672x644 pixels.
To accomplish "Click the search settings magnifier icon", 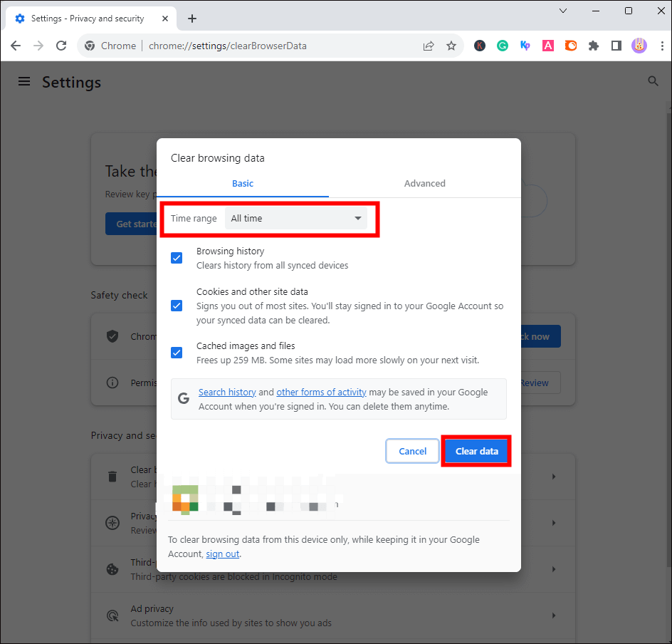I will pos(653,81).
